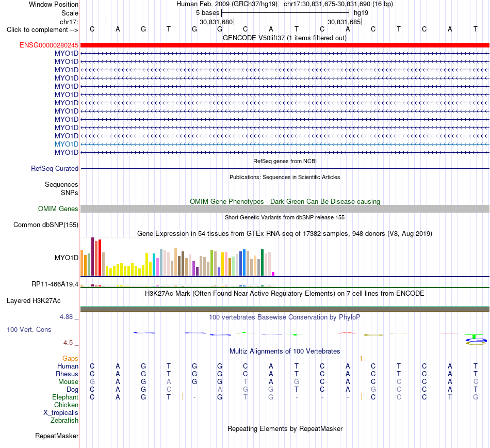Select the 4.88 PhyloP upper scale value
The width and height of the screenshot is (490, 448).
(66, 317)
